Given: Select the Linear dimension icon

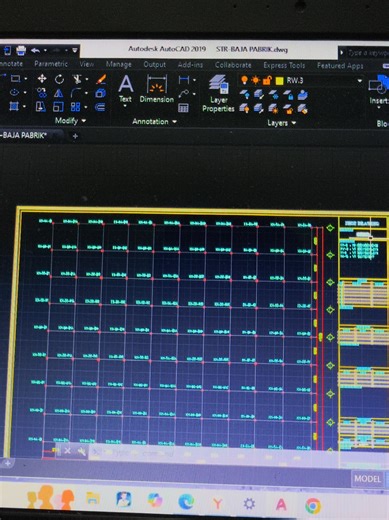Looking at the screenshot, I should pos(184,80).
